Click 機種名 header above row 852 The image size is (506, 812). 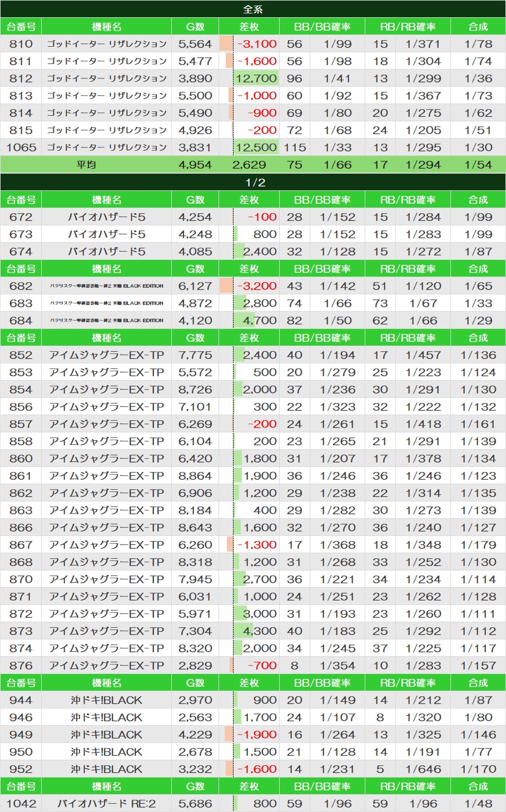[107, 338]
